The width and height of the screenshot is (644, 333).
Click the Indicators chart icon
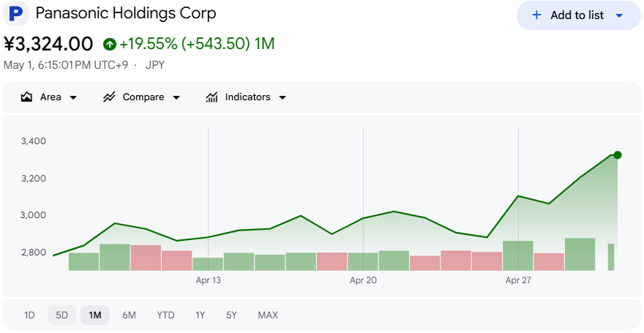pyautogui.click(x=211, y=97)
